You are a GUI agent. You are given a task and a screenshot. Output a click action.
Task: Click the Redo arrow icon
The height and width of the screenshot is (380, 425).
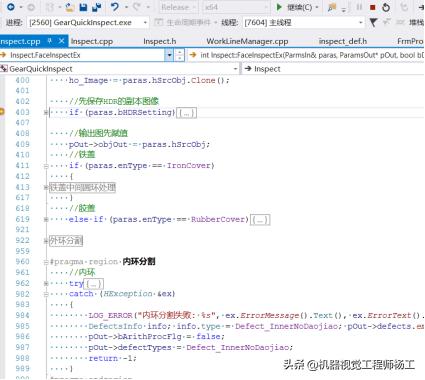point(137,7)
